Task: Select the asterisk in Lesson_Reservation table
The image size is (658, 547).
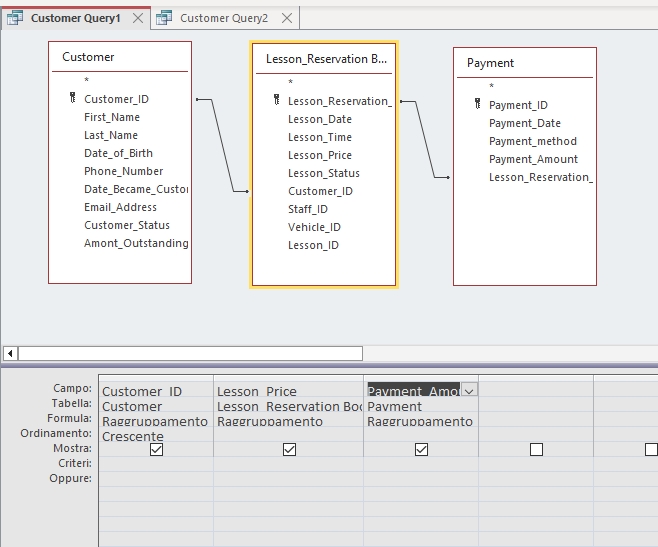Action: (290, 82)
